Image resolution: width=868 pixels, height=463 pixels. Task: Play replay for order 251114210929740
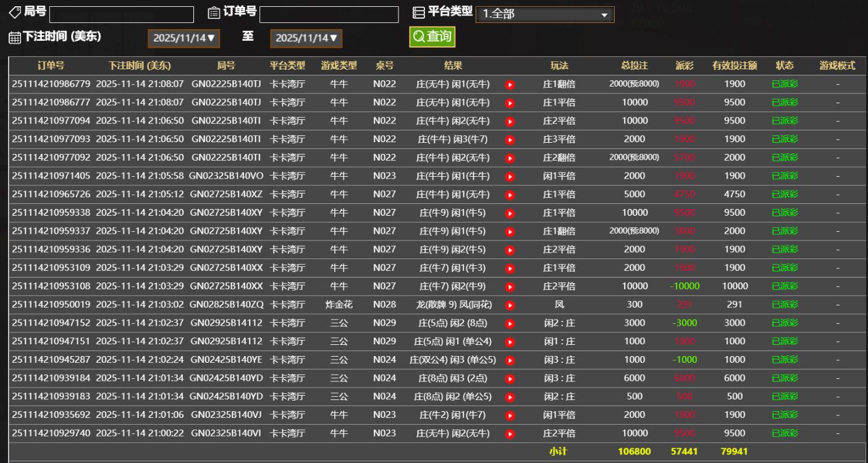tap(510, 433)
